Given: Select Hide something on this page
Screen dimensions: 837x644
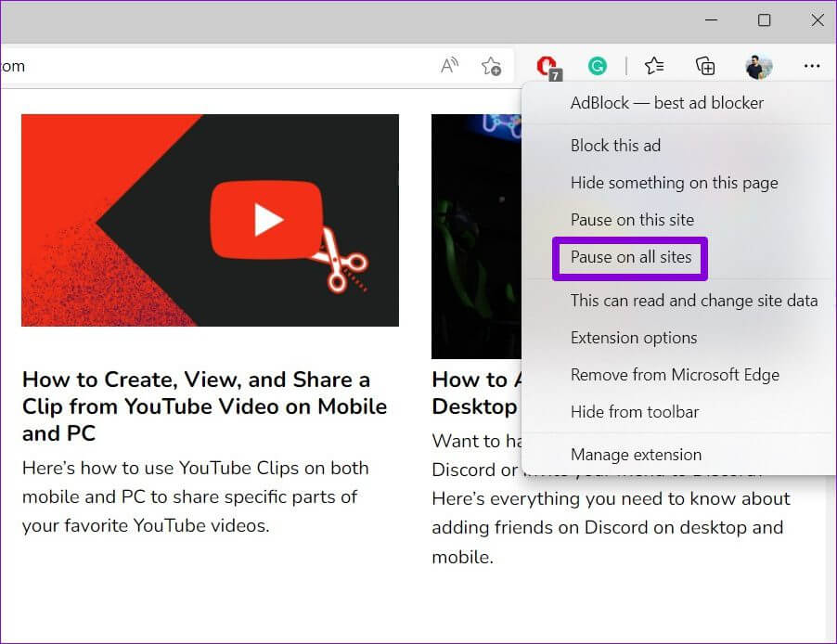Looking at the screenshot, I should tap(675, 183).
